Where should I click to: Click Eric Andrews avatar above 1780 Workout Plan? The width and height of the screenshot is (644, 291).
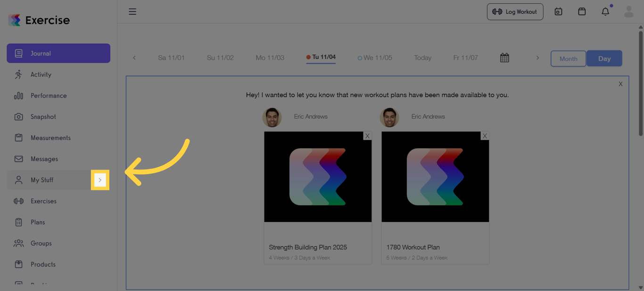[x=389, y=117]
